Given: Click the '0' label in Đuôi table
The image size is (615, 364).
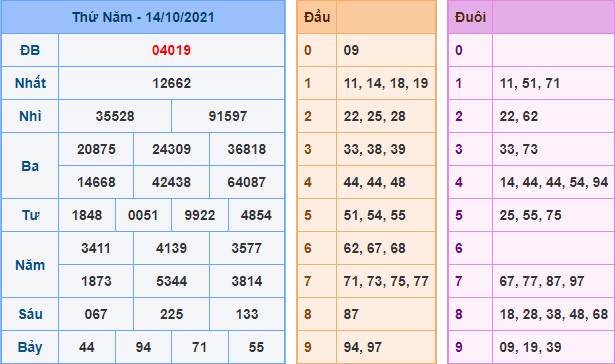Looking at the screenshot, I should [x=459, y=50].
